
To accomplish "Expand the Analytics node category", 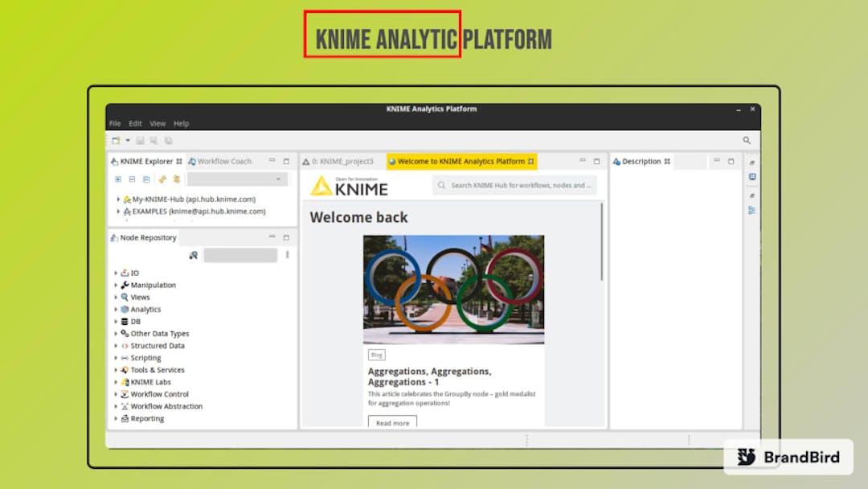I will click(x=117, y=309).
